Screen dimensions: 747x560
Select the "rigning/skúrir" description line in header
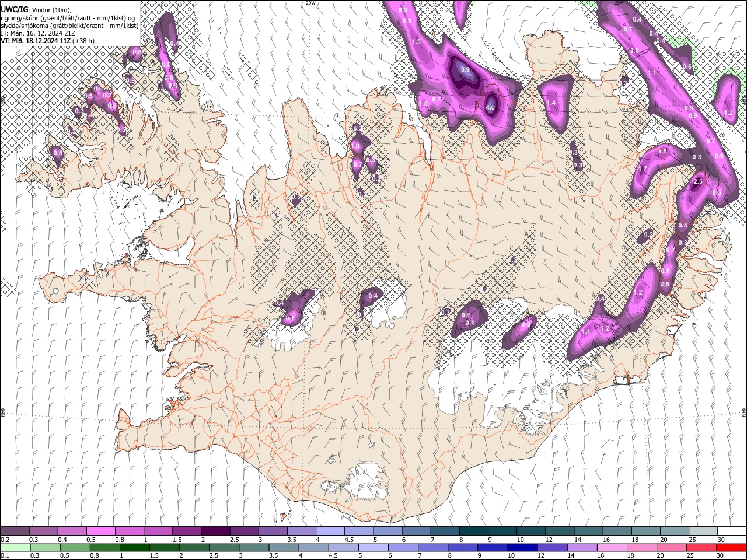click(68, 18)
